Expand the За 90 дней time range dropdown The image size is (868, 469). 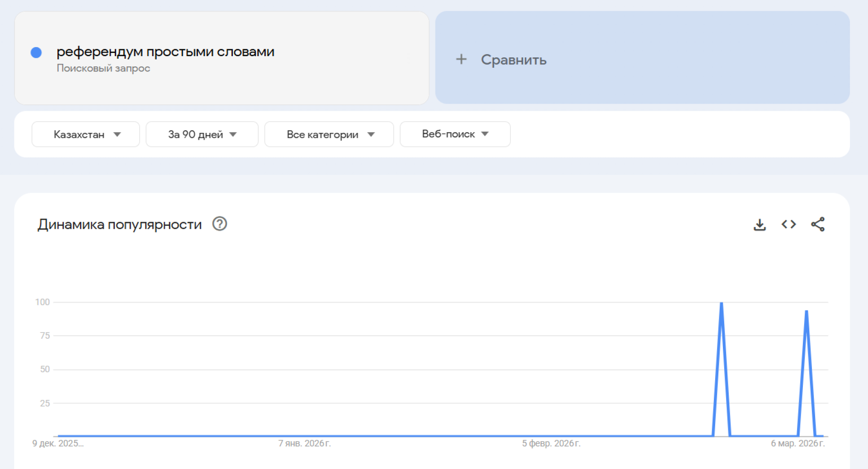click(x=202, y=134)
